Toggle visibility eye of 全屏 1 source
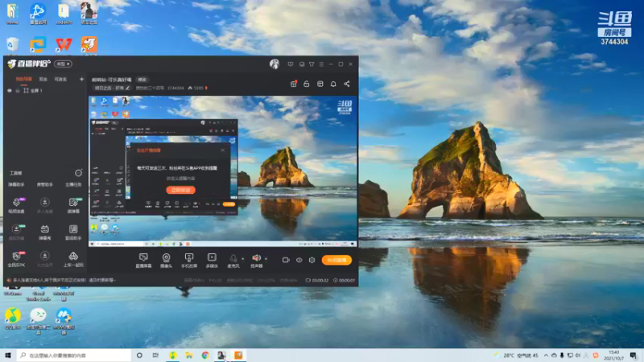The image size is (644, 362). [10, 91]
